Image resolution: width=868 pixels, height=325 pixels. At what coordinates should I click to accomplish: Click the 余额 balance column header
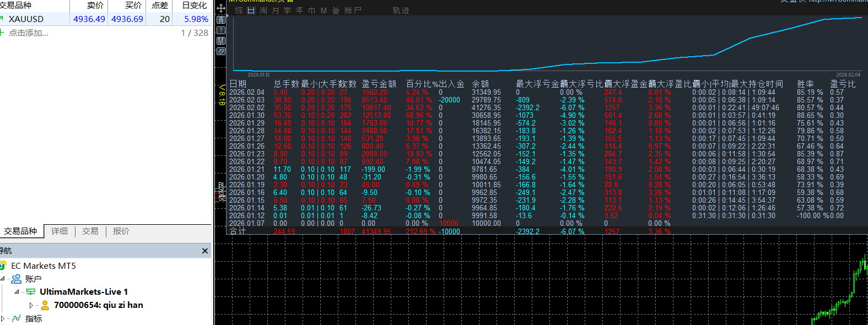481,84
